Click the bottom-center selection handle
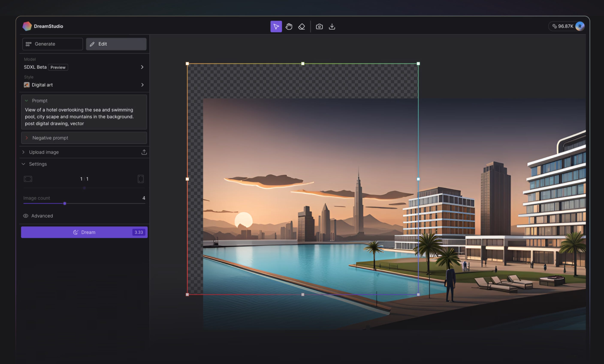The width and height of the screenshot is (604, 364). (303, 295)
